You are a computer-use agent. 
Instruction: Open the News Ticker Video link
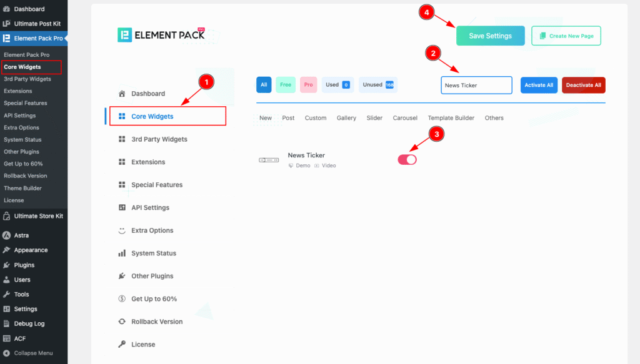325,165
